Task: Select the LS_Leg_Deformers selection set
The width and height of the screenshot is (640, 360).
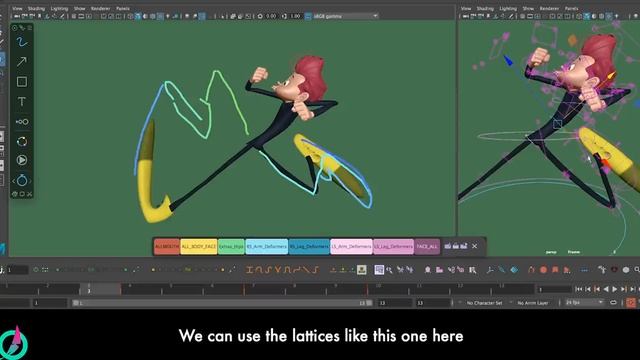Action: (393, 247)
